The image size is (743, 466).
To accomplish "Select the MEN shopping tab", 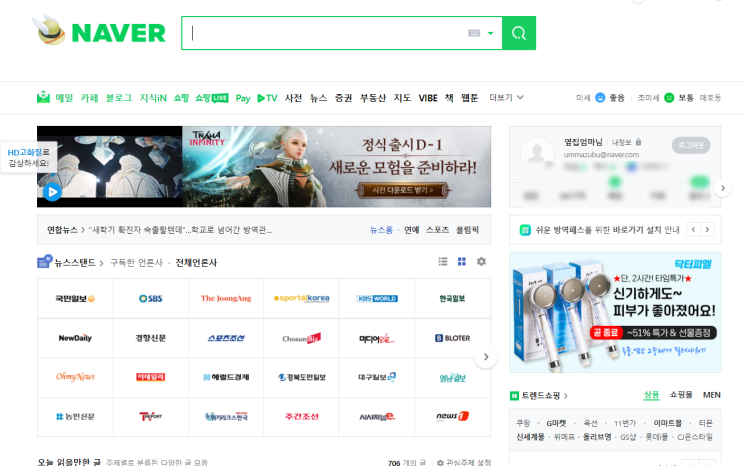I will (x=712, y=395).
